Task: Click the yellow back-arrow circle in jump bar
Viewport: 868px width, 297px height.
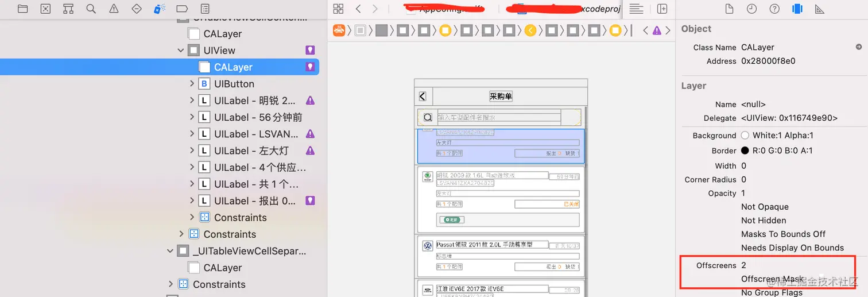Action: pos(530,30)
